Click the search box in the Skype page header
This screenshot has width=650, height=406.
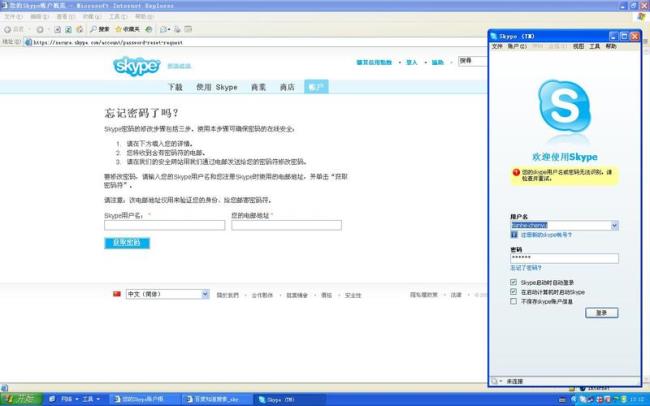tap(473, 61)
